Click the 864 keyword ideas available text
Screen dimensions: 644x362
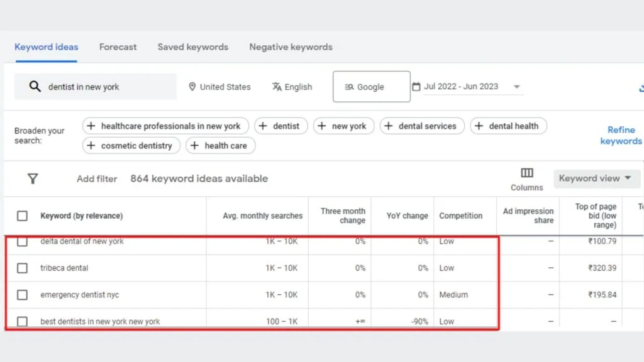199,178
